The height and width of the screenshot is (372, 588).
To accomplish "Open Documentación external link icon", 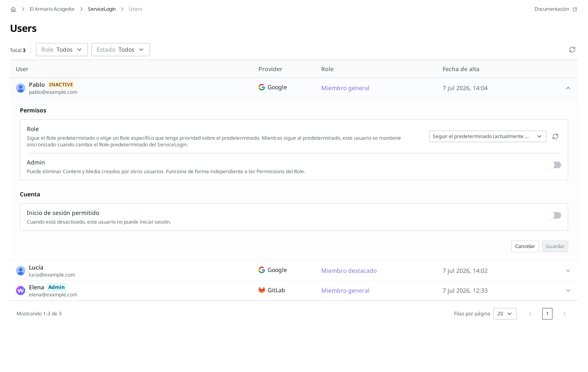I will [x=575, y=9].
